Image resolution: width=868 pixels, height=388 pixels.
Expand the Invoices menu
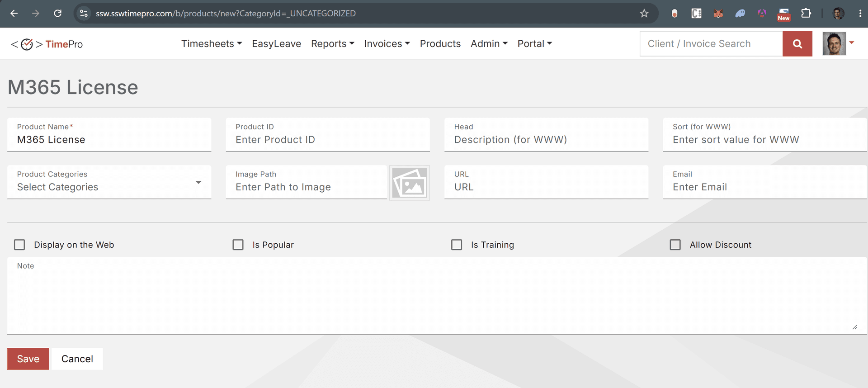point(387,44)
